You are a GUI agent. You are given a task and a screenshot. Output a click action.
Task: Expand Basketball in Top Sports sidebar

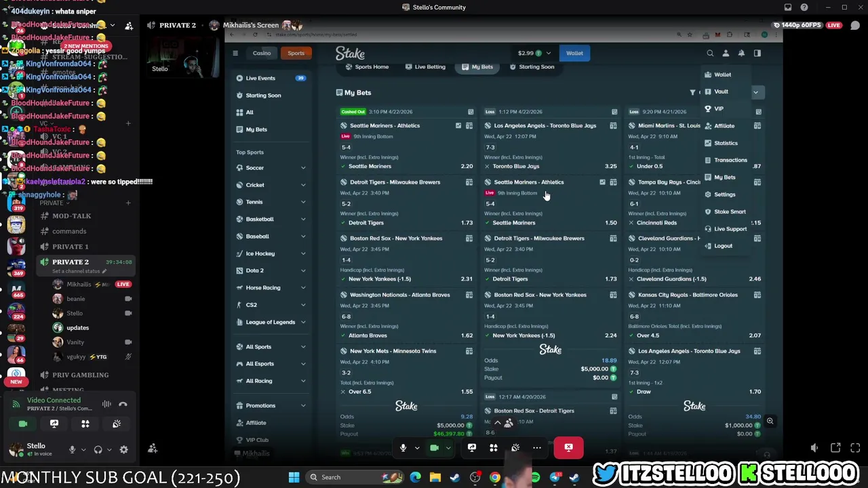(303, 219)
